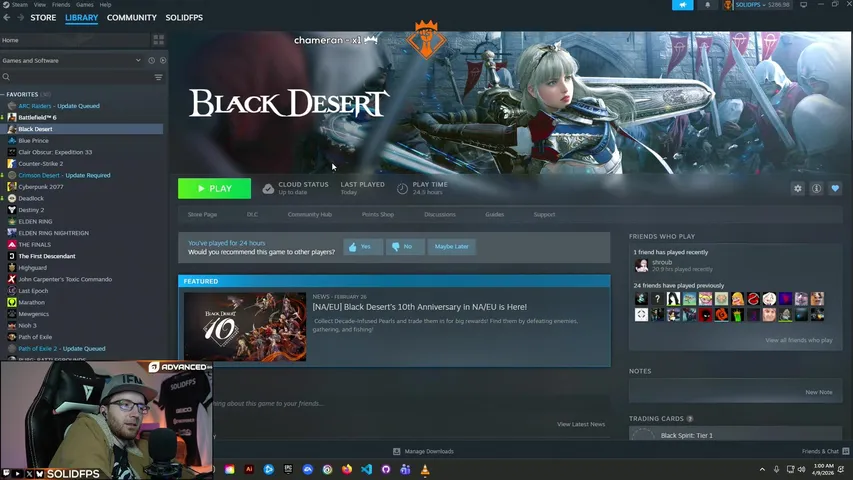Open GitHub Desktop from the taskbar
The image size is (853, 480).
[x=386, y=469]
